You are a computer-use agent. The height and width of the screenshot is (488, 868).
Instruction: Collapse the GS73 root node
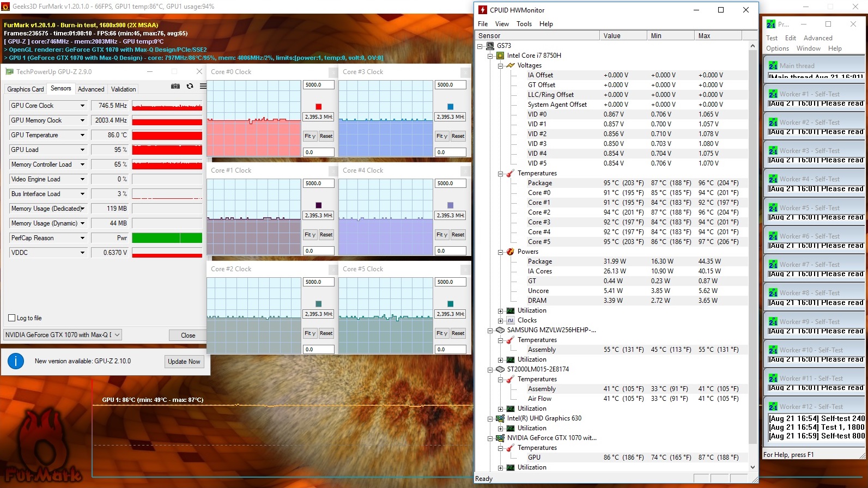(x=479, y=46)
